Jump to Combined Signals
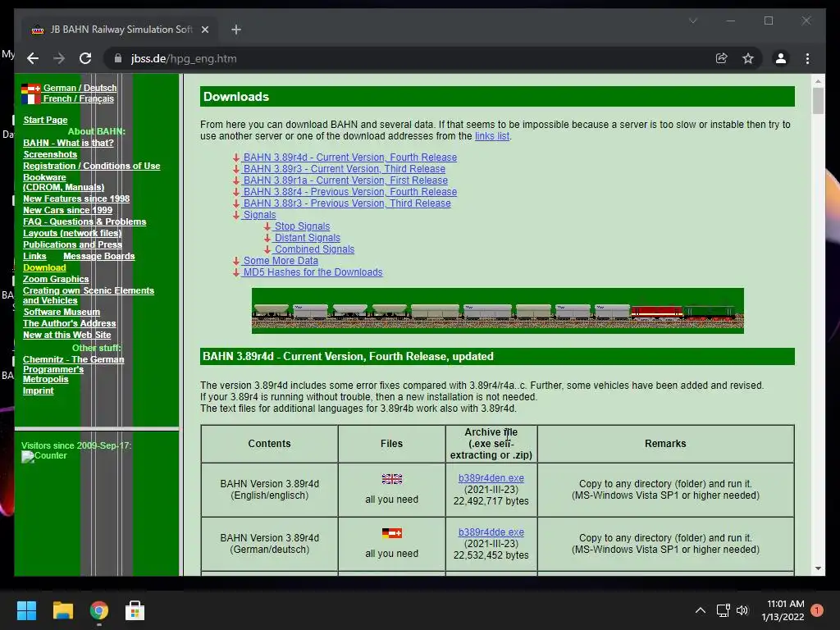The width and height of the screenshot is (840, 630). pos(314,249)
